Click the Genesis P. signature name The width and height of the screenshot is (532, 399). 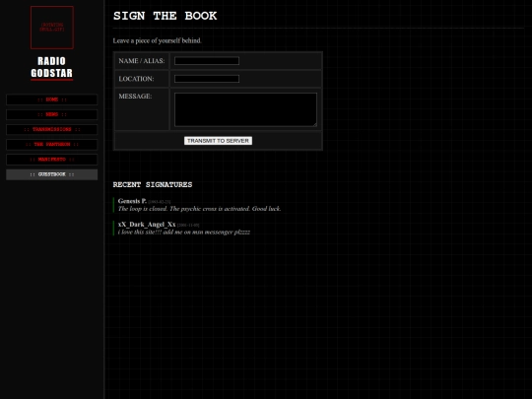pyautogui.click(x=132, y=201)
